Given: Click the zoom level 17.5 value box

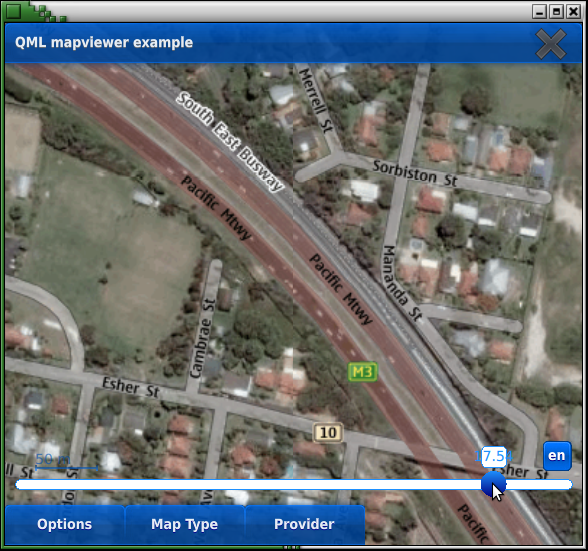Looking at the screenshot, I should pyautogui.click(x=494, y=456).
